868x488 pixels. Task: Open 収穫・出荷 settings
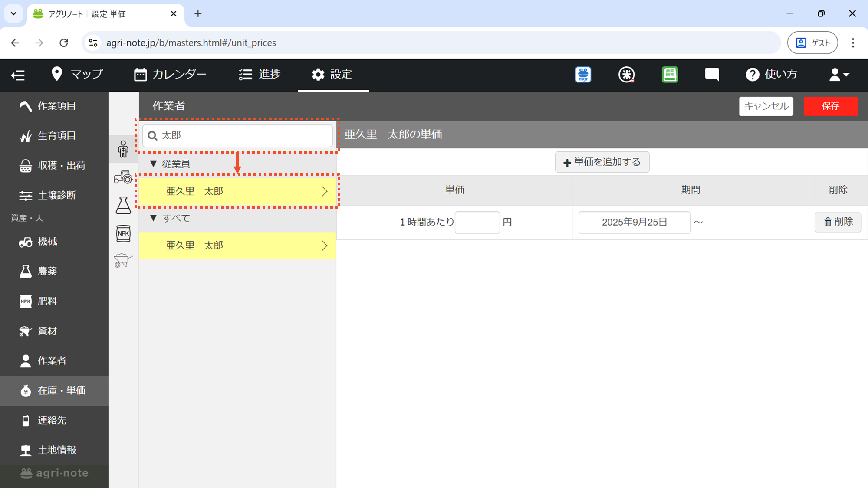54,165
